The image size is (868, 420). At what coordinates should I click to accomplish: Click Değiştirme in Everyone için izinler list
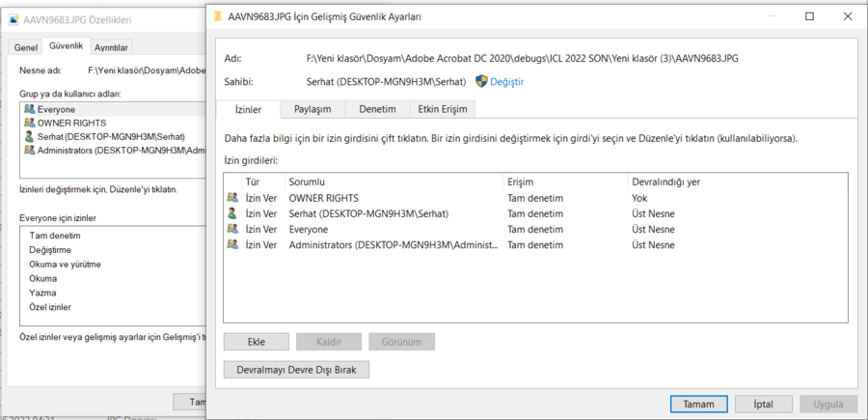[x=50, y=250]
